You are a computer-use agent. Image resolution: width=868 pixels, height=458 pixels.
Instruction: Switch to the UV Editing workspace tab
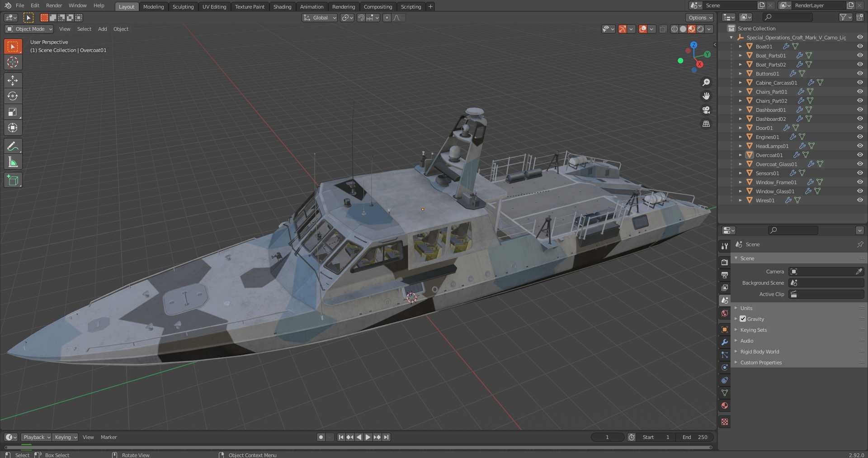[x=214, y=7]
